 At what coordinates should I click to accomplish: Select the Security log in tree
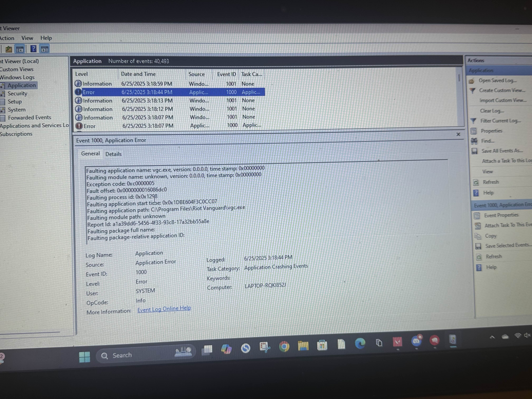(x=17, y=94)
